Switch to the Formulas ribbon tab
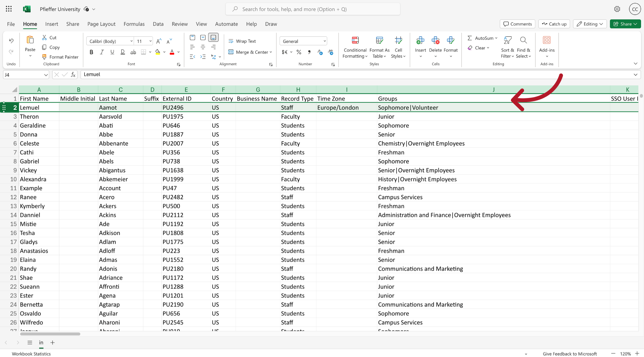Screen dimensions: 644x357 tap(134, 24)
